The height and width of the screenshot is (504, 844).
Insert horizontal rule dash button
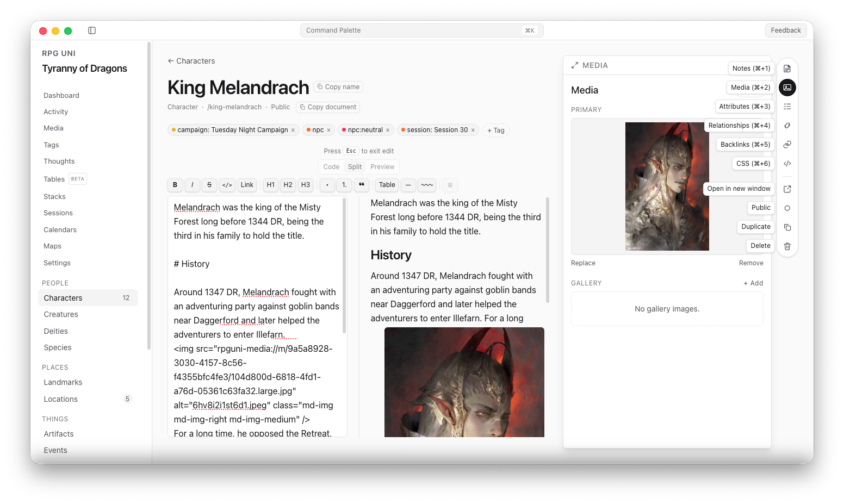408,185
